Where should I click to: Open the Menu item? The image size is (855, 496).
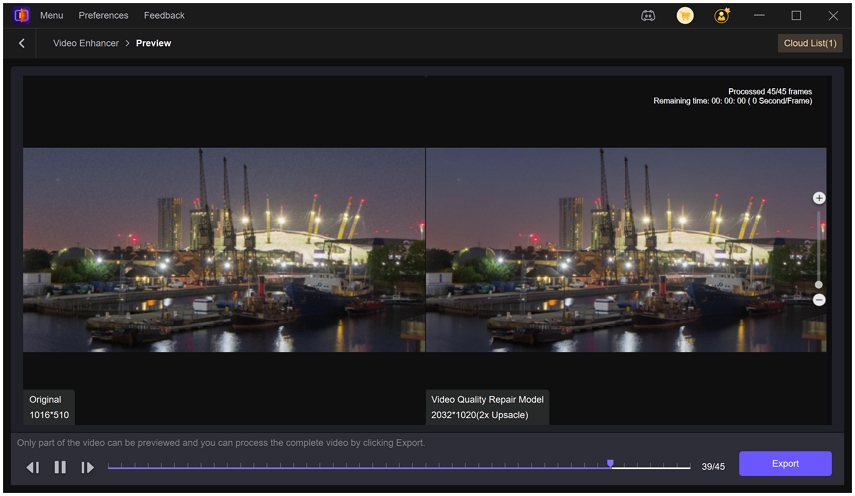(51, 15)
